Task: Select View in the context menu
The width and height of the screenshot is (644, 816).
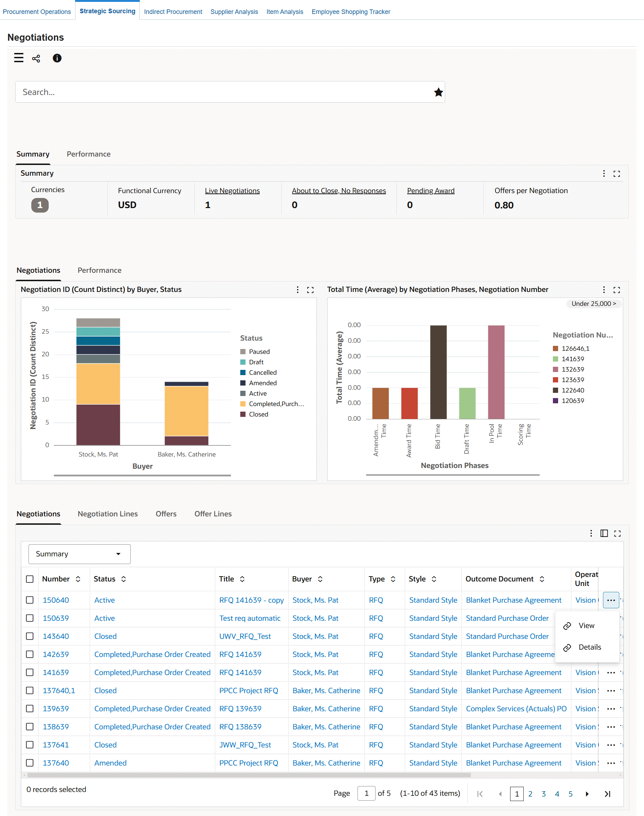Action: pos(587,626)
